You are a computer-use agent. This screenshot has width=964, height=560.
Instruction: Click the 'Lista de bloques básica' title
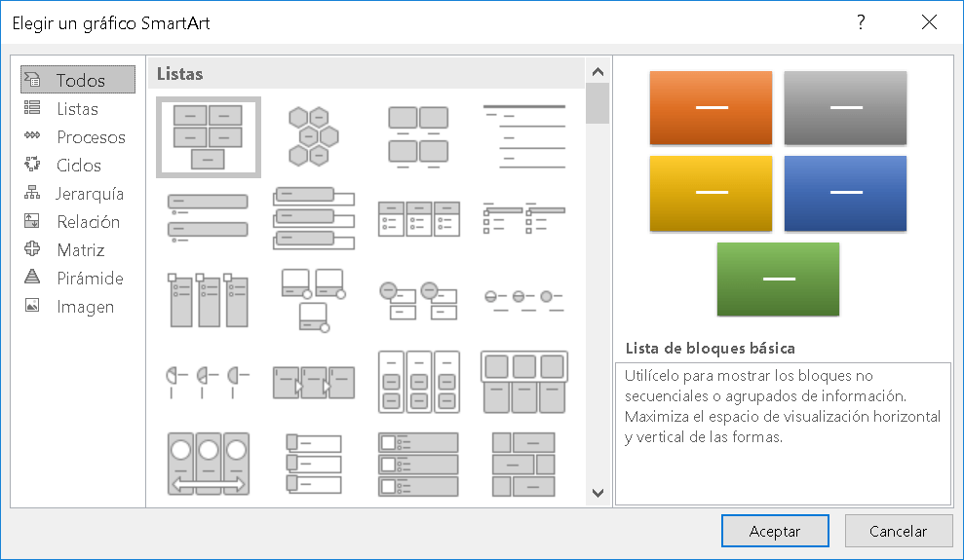[711, 348]
